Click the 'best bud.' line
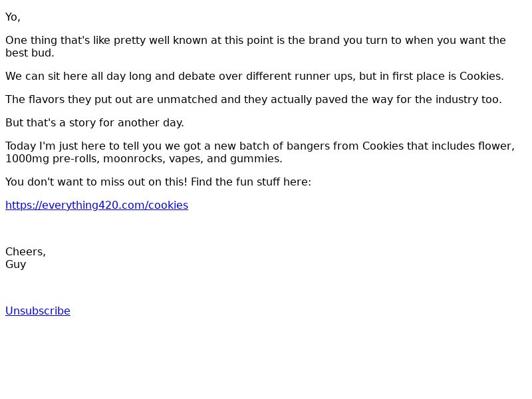532x399 pixels. point(30,53)
